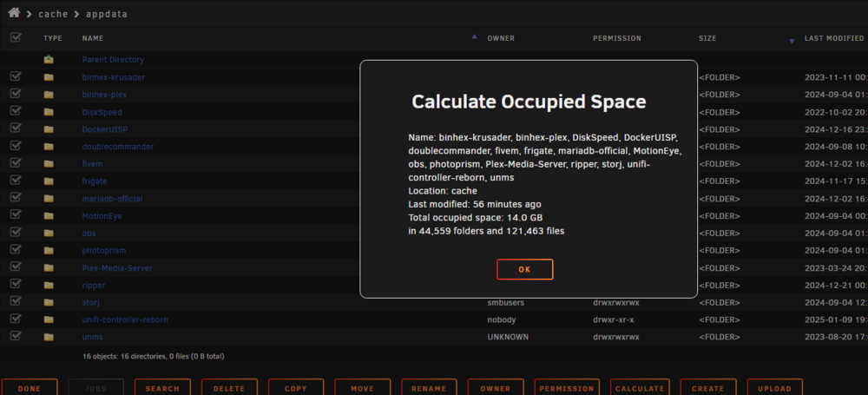This screenshot has height=395, width=868.
Task: Click the DONE button
Action: (x=30, y=388)
